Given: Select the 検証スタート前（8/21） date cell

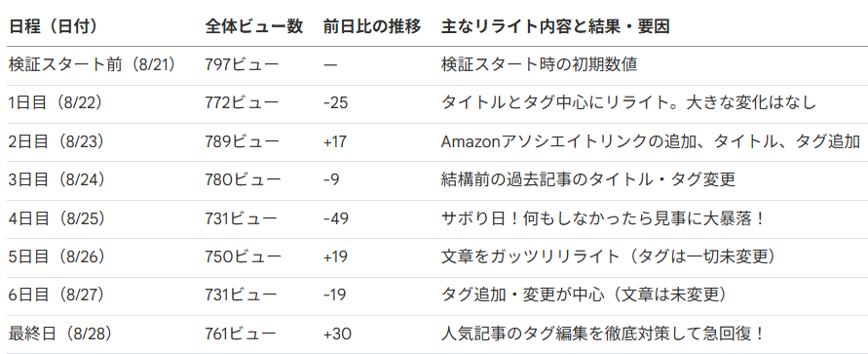Looking at the screenshot, I should [93, 64].
